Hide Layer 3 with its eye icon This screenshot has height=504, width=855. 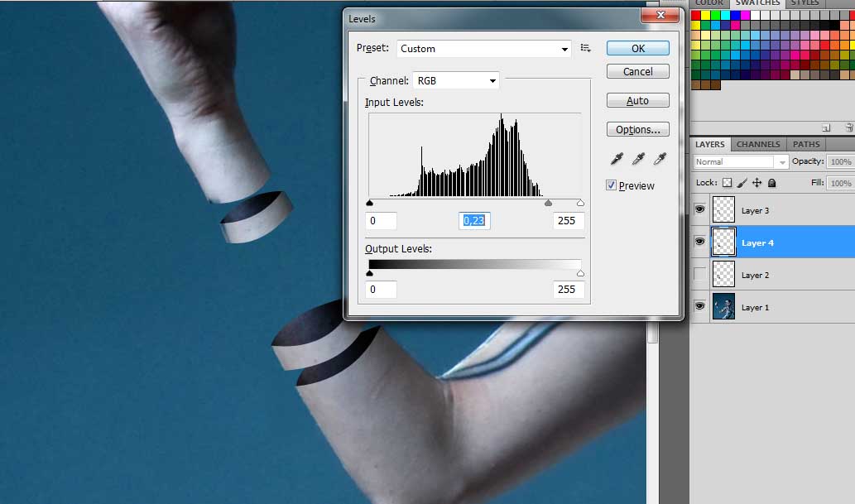(x=699, y=209)
